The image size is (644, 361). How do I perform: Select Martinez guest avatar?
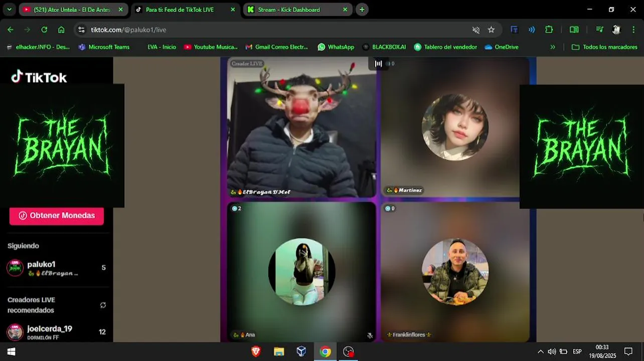pyautogui.click(x=455, y=127)
